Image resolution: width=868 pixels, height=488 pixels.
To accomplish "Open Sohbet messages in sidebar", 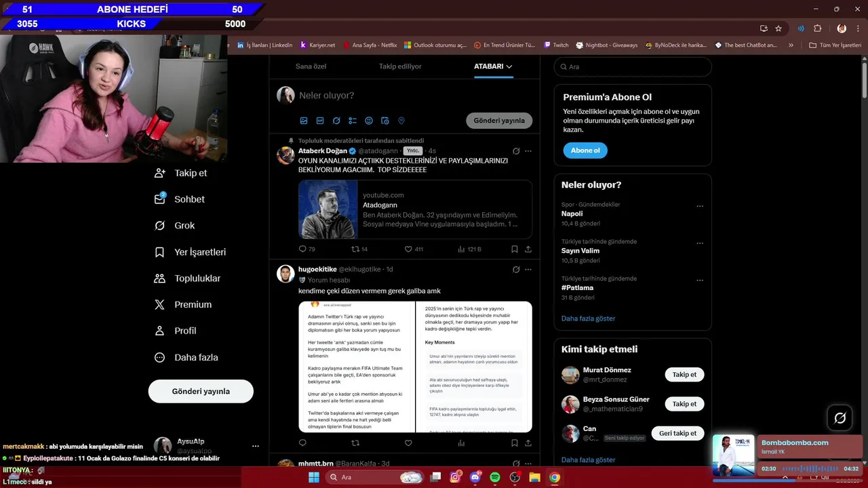I will (x=180, y=199).
